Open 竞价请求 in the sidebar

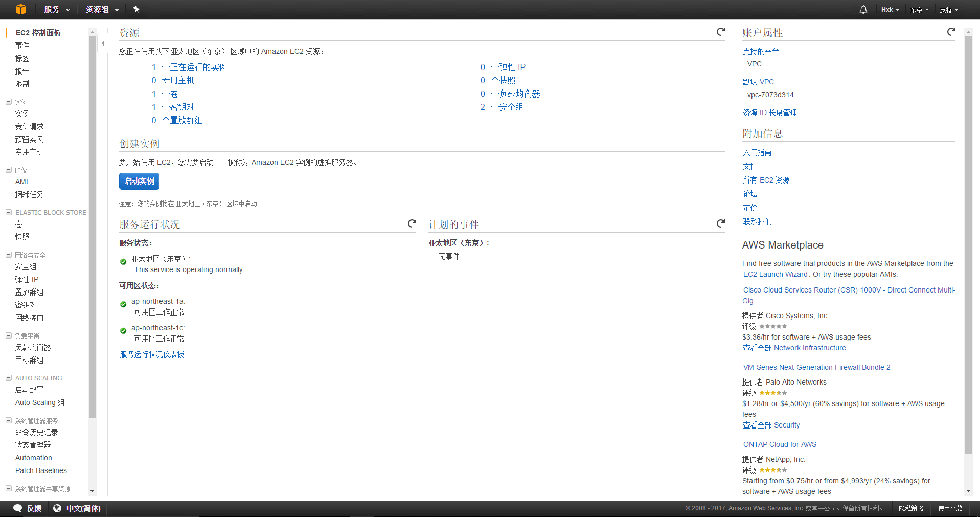(30, 126)
